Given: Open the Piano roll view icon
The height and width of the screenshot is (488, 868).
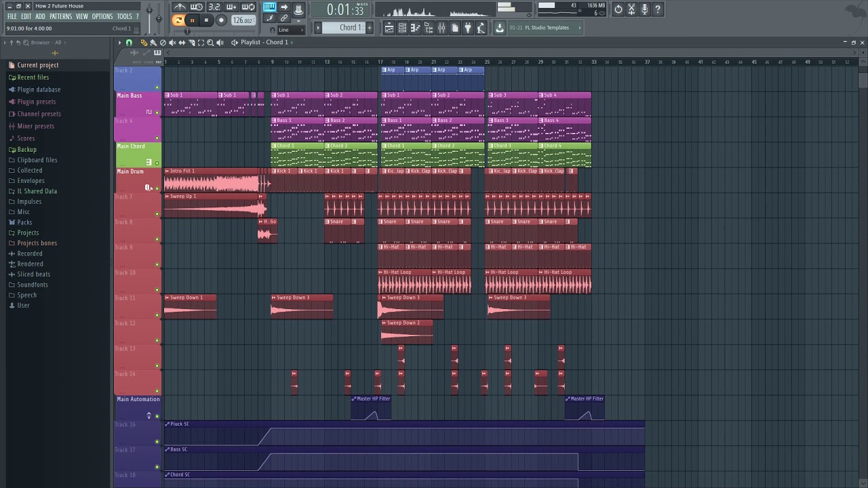Looking at the screenshot, I should tap(414, 28).
